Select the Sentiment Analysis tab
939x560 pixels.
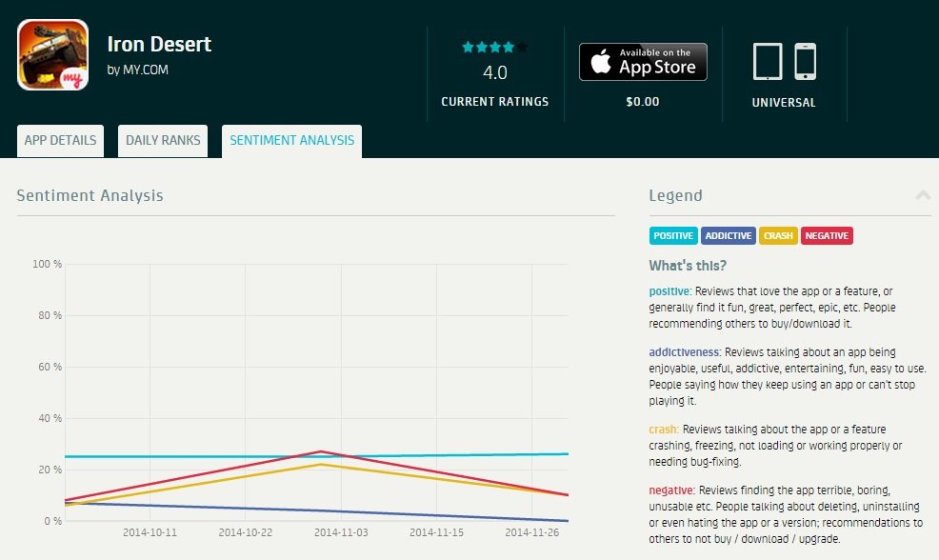[291, 141]
